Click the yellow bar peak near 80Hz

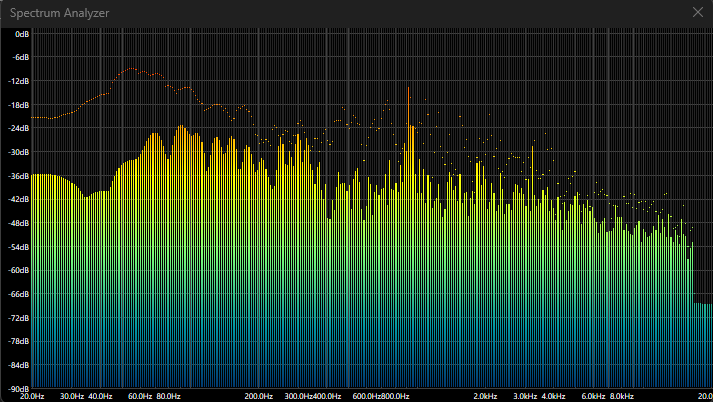(181, 130)
